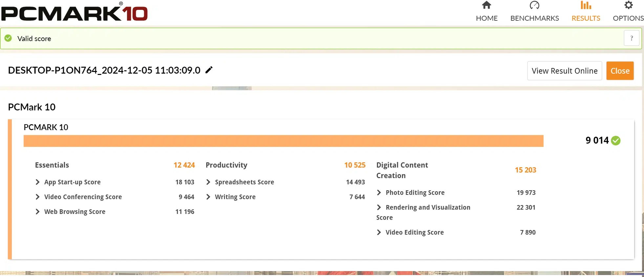Click the Digital Content Creation heading
The height and width of the screenshot is (277, 644).
[402, 170]
